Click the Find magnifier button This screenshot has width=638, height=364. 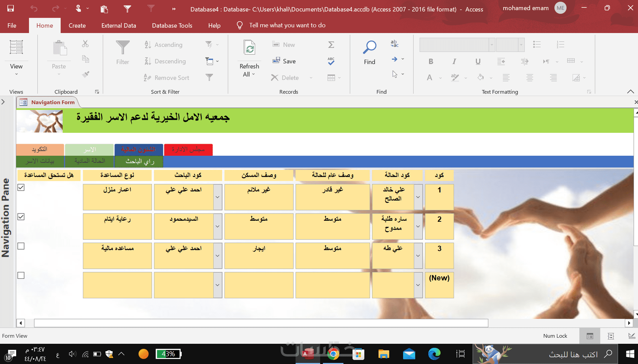click(370, 53)
